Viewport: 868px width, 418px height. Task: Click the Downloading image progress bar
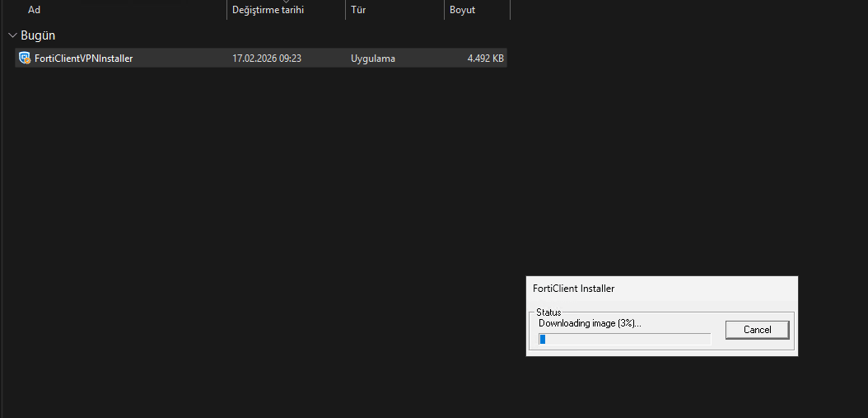click(624, 340)
